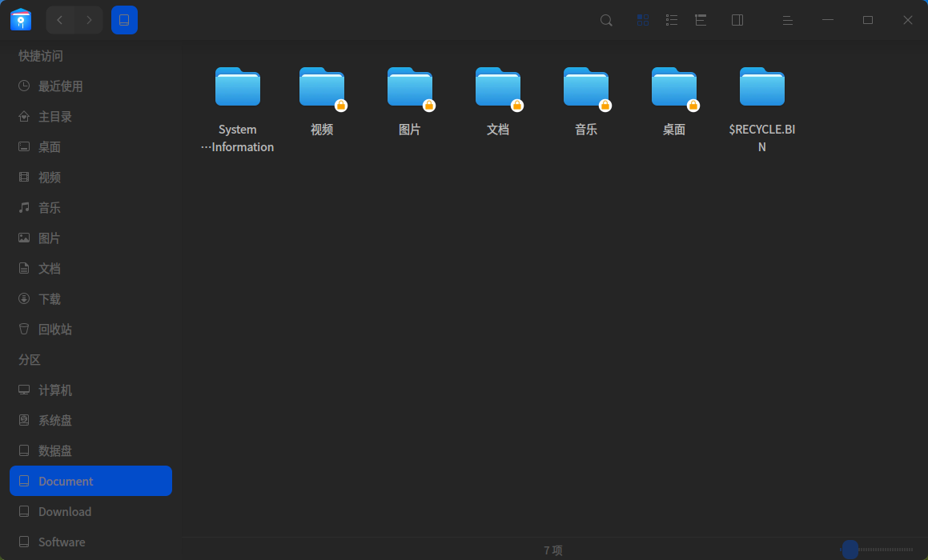Open 下载 in the sidebar

(90, 299)
